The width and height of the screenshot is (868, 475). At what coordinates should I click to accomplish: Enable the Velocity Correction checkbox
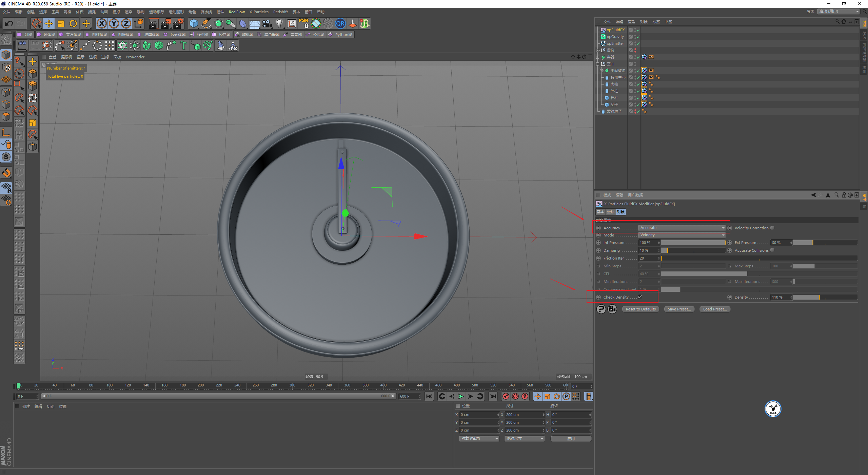coord(772,228)
